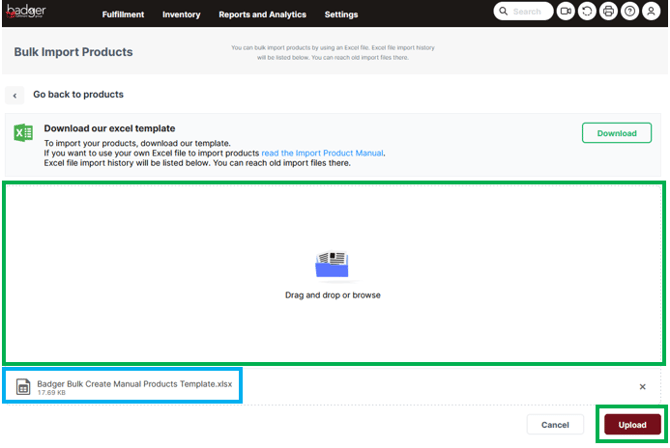Click the back chevron arrow button

tap(16, 95)
